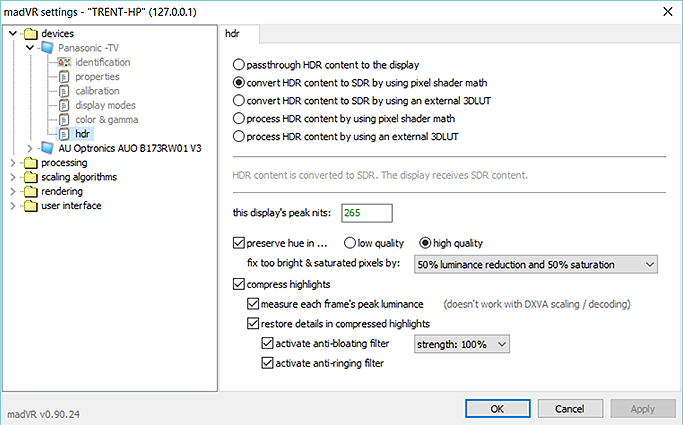Select process HDR content using external 3DLUT
The width and height of the screenshot is (683, 425).
239,136
